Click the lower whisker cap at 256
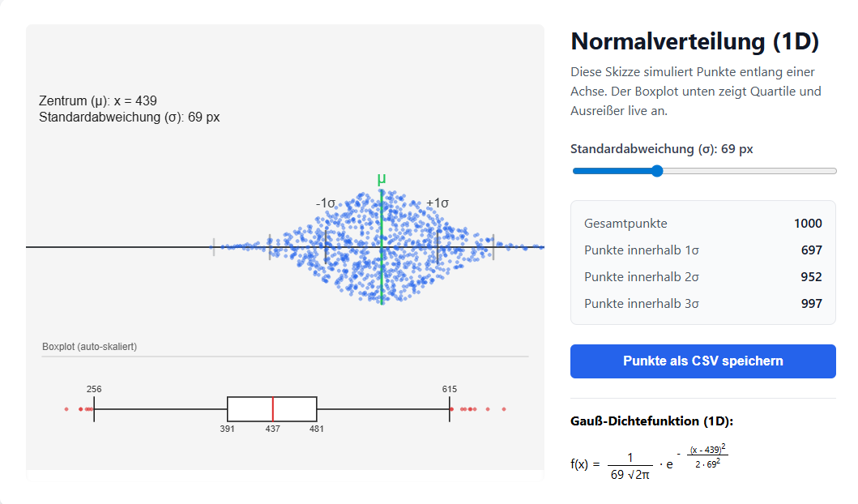Image resolution: width=858 pixels, height=504 pixels. [94, 409]
